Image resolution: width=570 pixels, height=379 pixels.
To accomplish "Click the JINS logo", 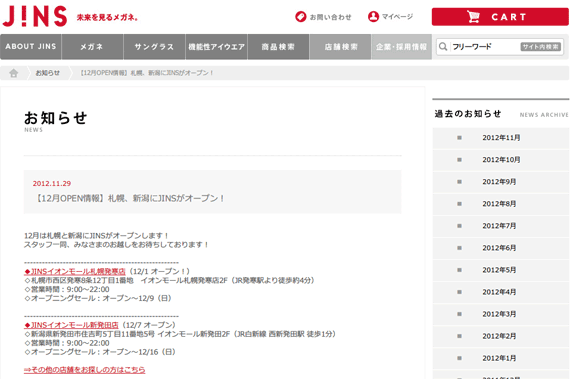I will click(x=35, y=16).
